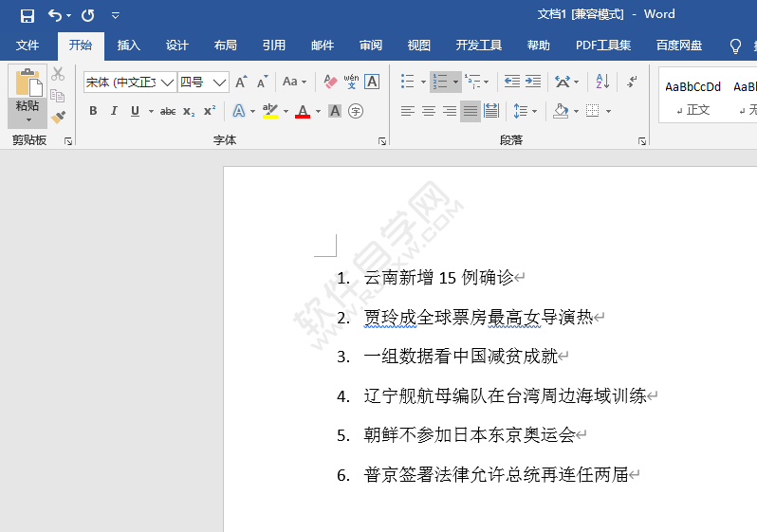The image size is (757, 532).
Task: Toggle superscript formatting
Action: pyautogui.click(x=210, y=111)
